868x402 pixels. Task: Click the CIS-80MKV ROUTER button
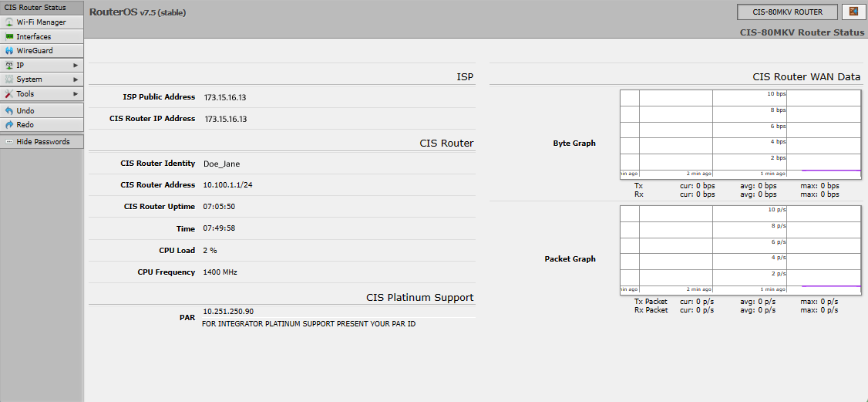coord(787,12)
